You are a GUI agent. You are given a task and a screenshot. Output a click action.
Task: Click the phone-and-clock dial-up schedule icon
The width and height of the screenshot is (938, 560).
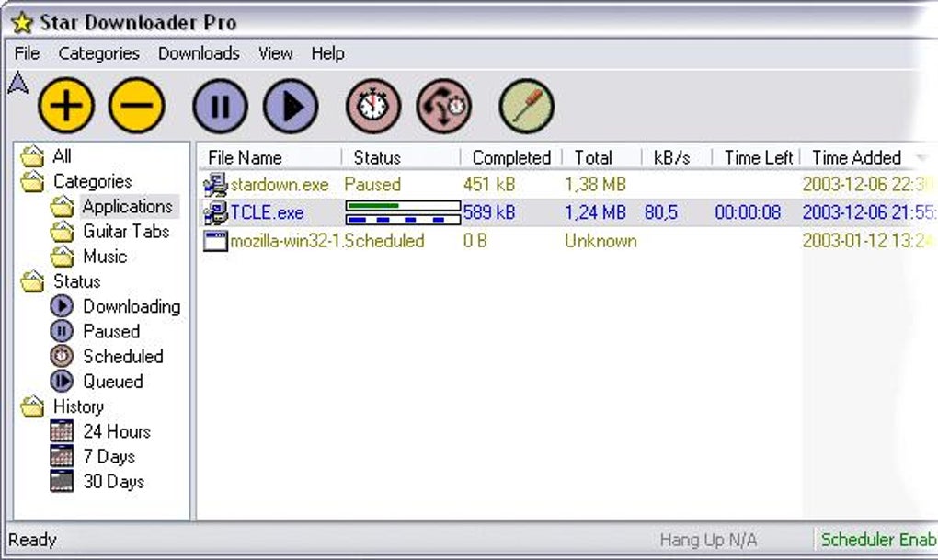(x=444, y=106)
